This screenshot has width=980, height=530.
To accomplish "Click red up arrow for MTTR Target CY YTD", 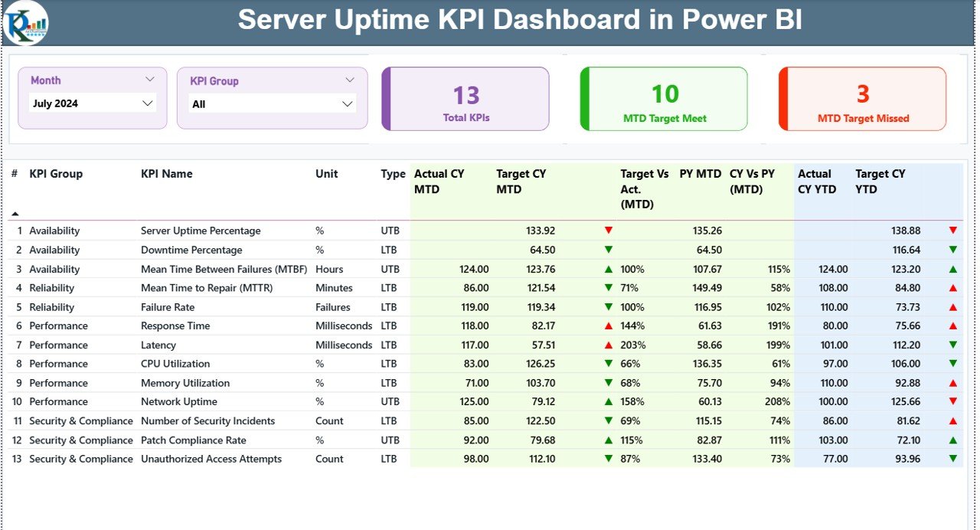I will pos(952,287).
